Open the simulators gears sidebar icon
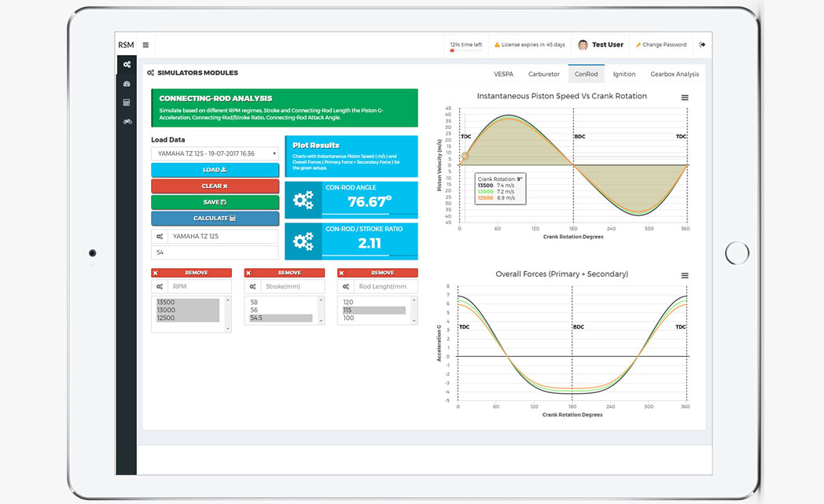 click(x=127, y=64)
